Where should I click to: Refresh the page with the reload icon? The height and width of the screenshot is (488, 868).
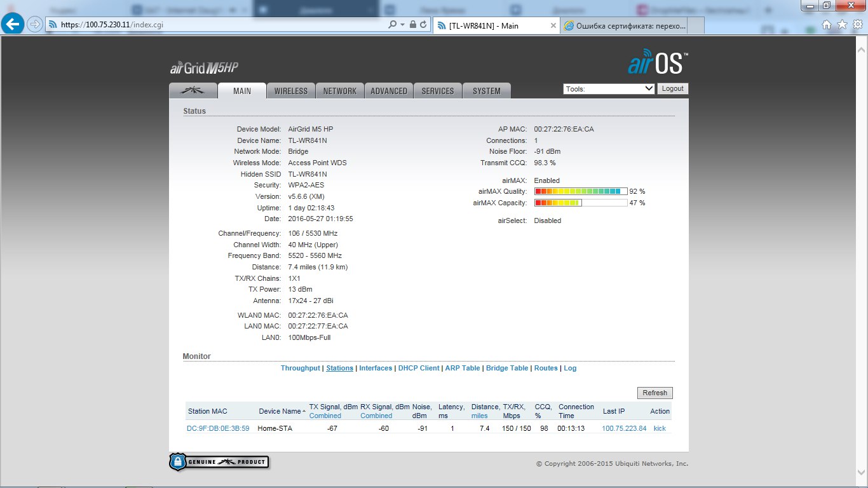(x=423, y=24)
